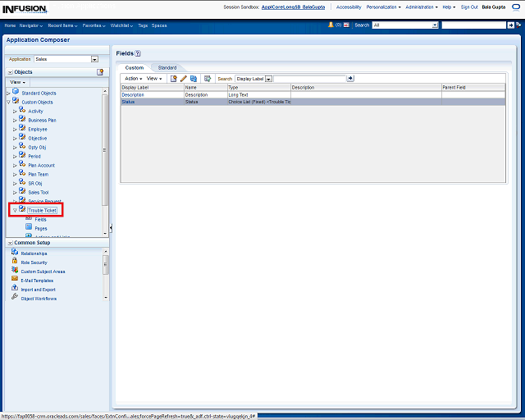Click the Sign Out link
The image size is (525, 420).
pos(469,7)
